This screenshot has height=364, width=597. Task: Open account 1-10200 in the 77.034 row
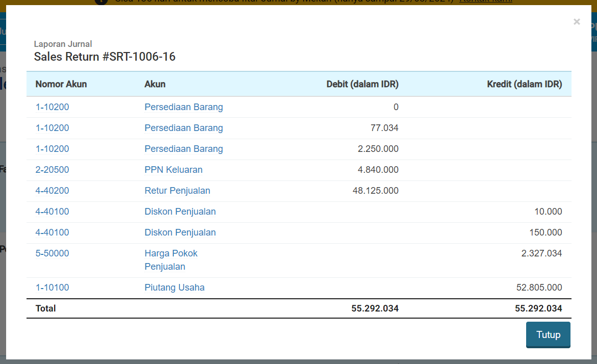pyautogui.click(x=52, y=128)
